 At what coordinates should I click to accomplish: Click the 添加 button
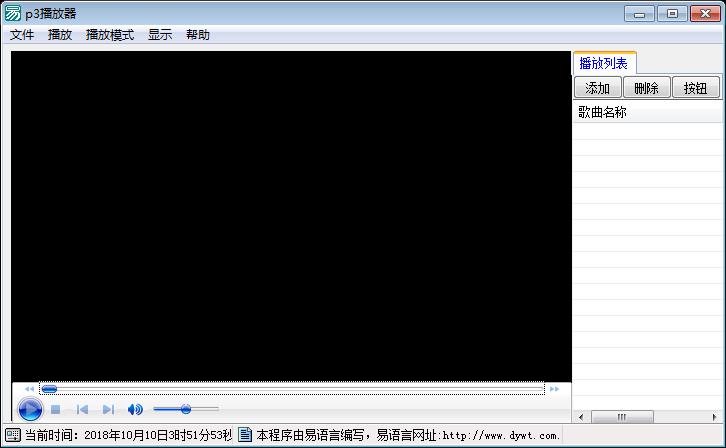(x=597, y=88)
